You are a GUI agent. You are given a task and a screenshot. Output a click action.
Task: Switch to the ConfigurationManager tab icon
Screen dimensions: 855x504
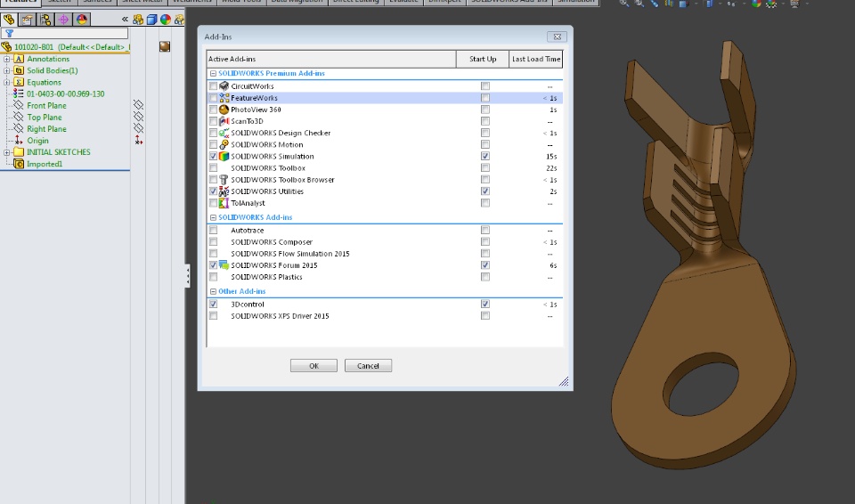(45, 20)
